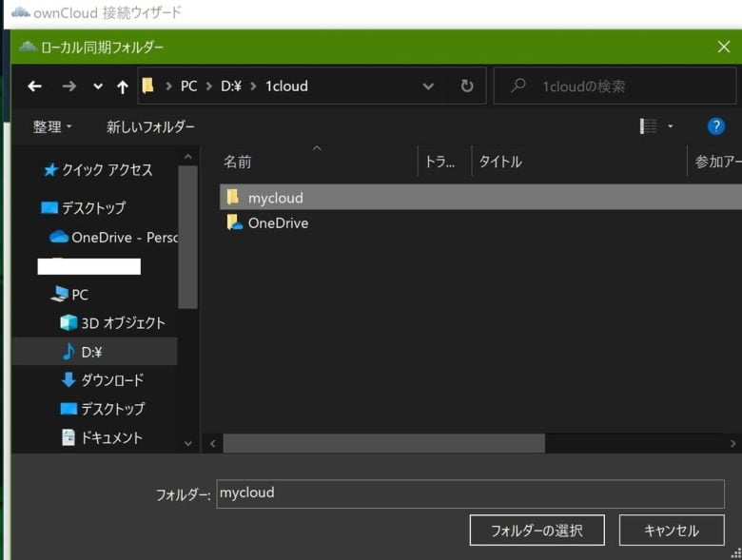Click the ownCloud 接続ウィザード window icon
742x560 pixels.
pos(20,11)
